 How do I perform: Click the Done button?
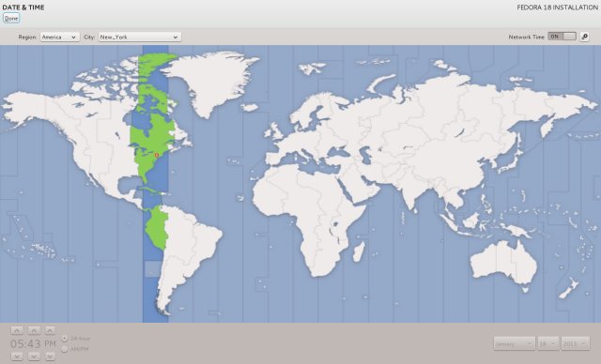[x=11, y=18]
